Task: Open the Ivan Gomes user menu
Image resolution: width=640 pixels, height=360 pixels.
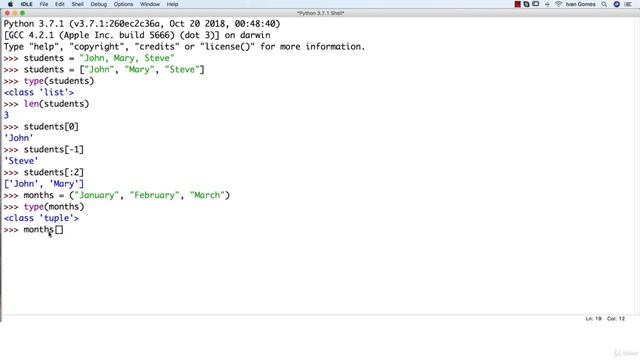Action: coord(580,4)
